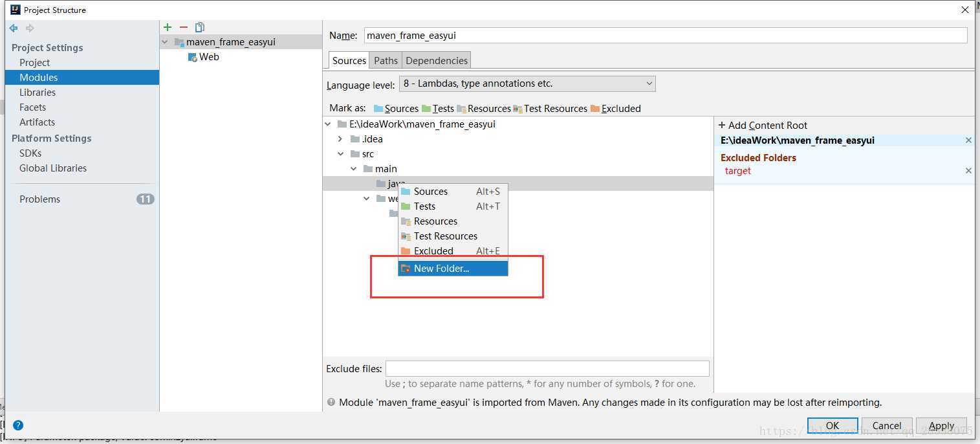Click the help question mark icon
The image size is (980, 444).
pos(18,425)
